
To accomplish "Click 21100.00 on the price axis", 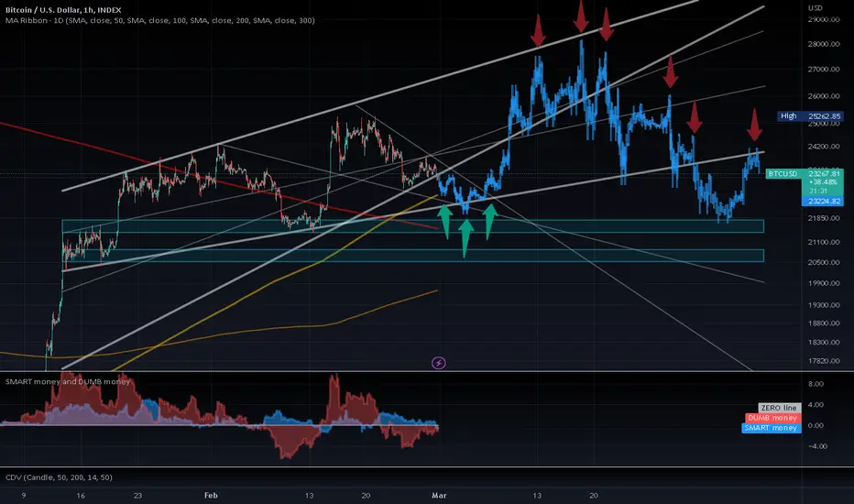I will tap(824, 242).
